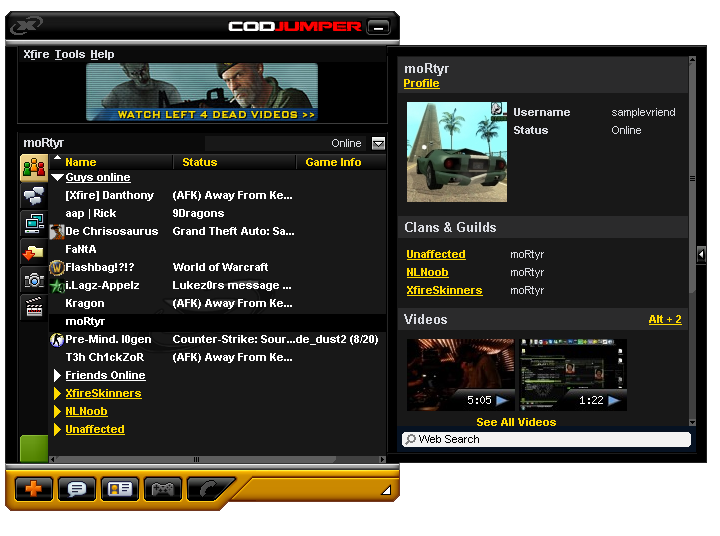This screenshot has height=536, width=720.
Task: Open the file downloads folder icon
Action: click(34, 252)
